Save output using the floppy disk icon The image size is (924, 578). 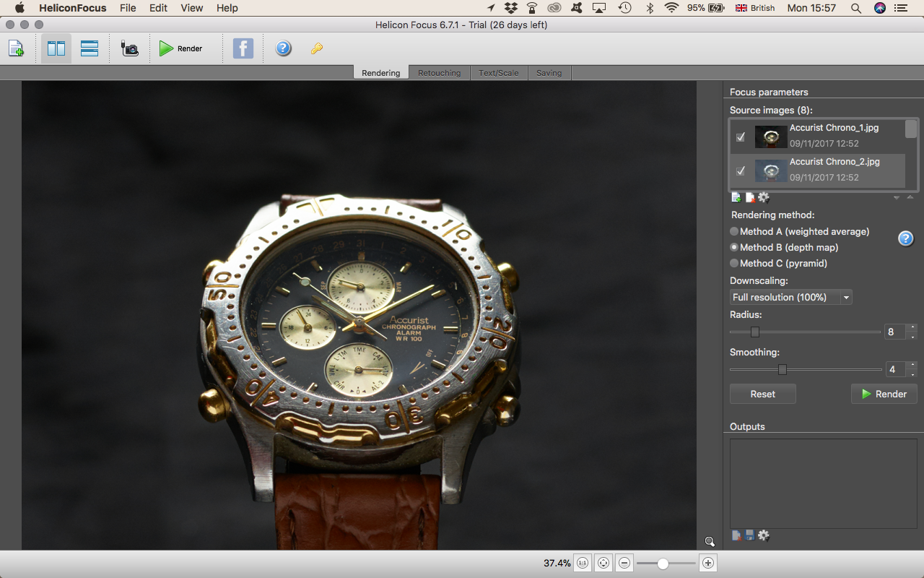[x=750, y=535]
